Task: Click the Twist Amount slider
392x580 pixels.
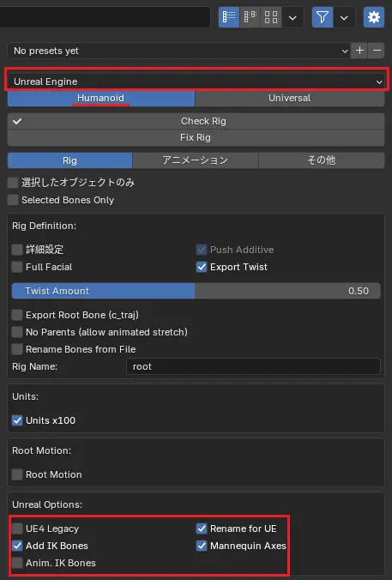Action: [196, 291]
